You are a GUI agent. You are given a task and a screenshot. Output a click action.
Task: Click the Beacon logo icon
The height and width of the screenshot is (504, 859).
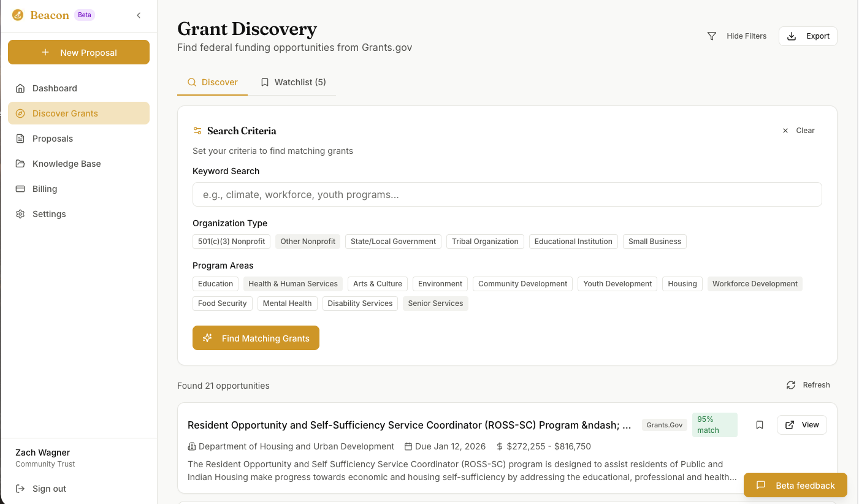point(18,15)
